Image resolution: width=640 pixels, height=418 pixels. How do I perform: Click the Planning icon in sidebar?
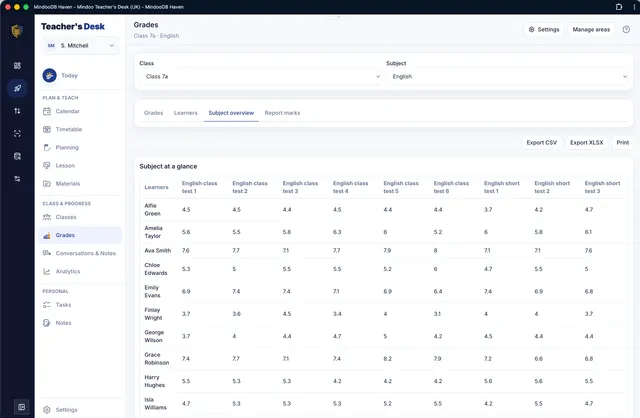pos(47,147)
